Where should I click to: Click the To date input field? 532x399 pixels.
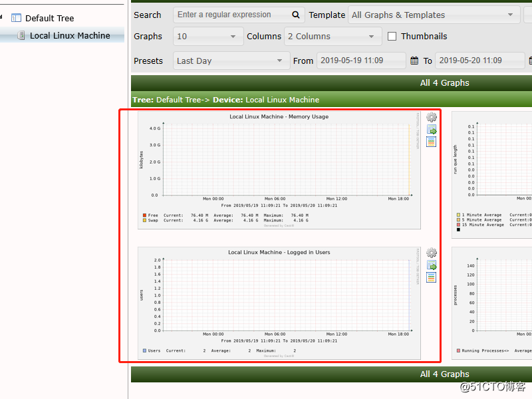[479, 61]
